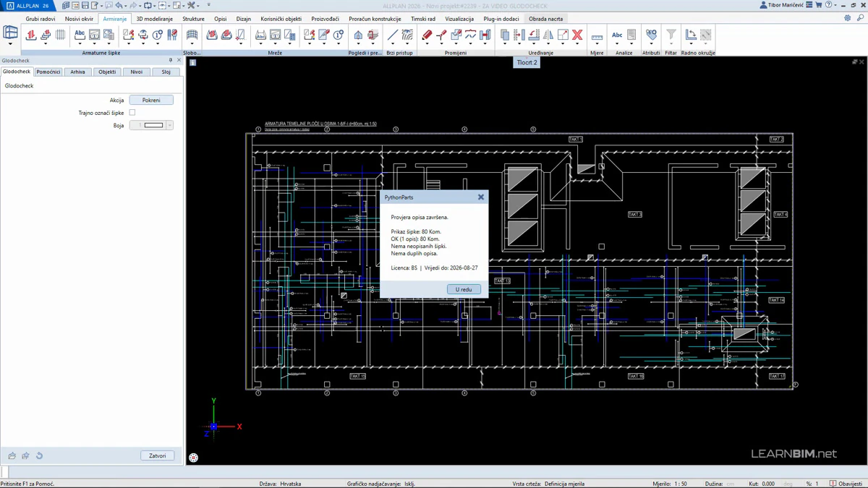Open quick access toolbar customize arrow
This screenshot has width=868, height=488.
pos(208,5)
